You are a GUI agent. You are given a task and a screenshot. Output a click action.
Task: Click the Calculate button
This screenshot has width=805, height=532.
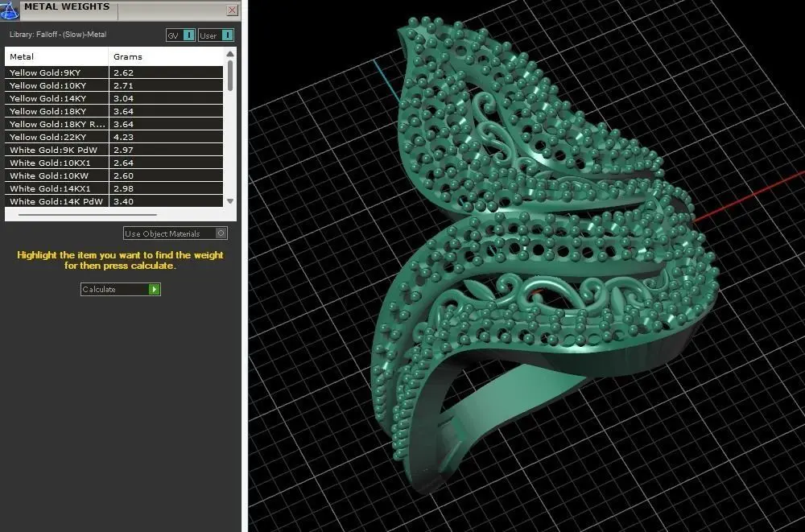coord(121,289)
